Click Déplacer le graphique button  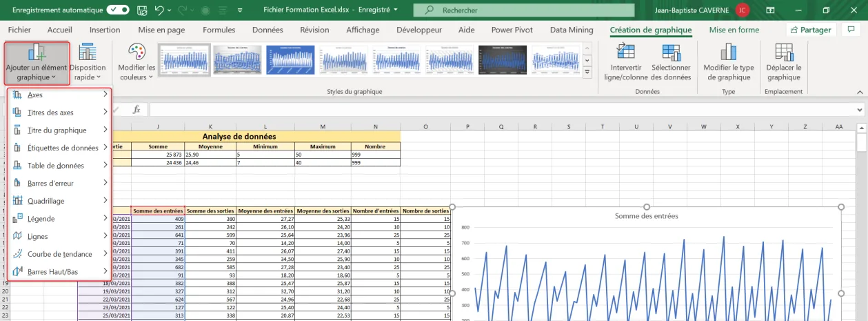tap(784, 63)
